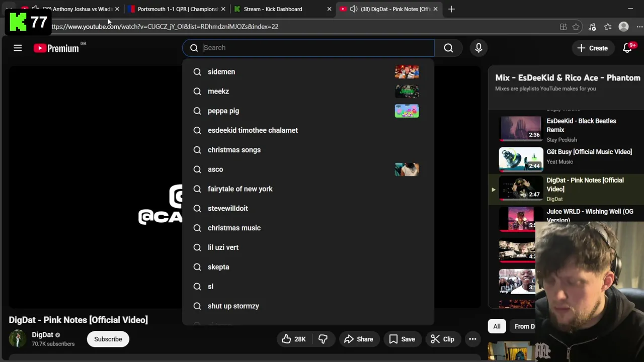Select 'esdeekid timothee chalamet' suggestion

[x=308, y=130]
